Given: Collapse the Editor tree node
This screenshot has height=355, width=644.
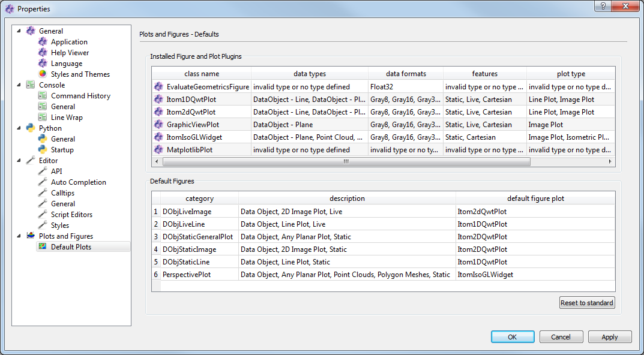Looking at the screenshot, I should 19,161.
